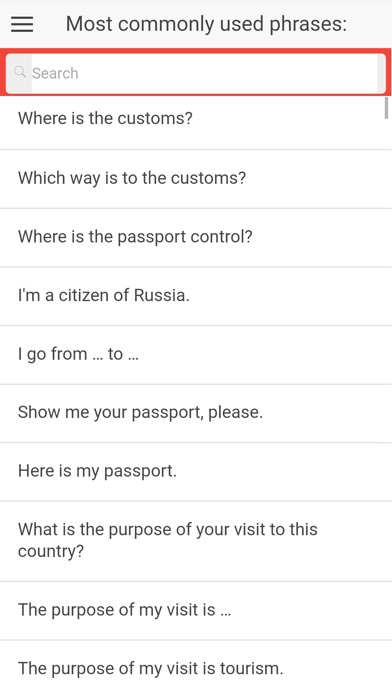Screen dimensions: 392x696
Task: Open 'The purpose of my visit is tourism.'
Action: 196,668
